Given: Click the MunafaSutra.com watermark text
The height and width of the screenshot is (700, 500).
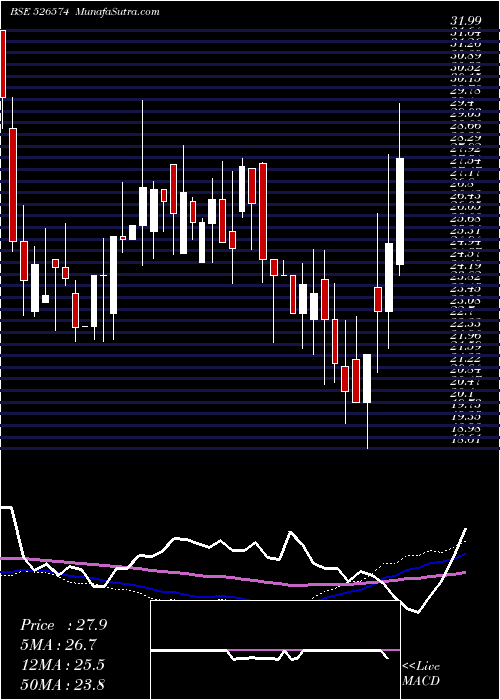Looking at the screenshot, I should click(118, 12).
